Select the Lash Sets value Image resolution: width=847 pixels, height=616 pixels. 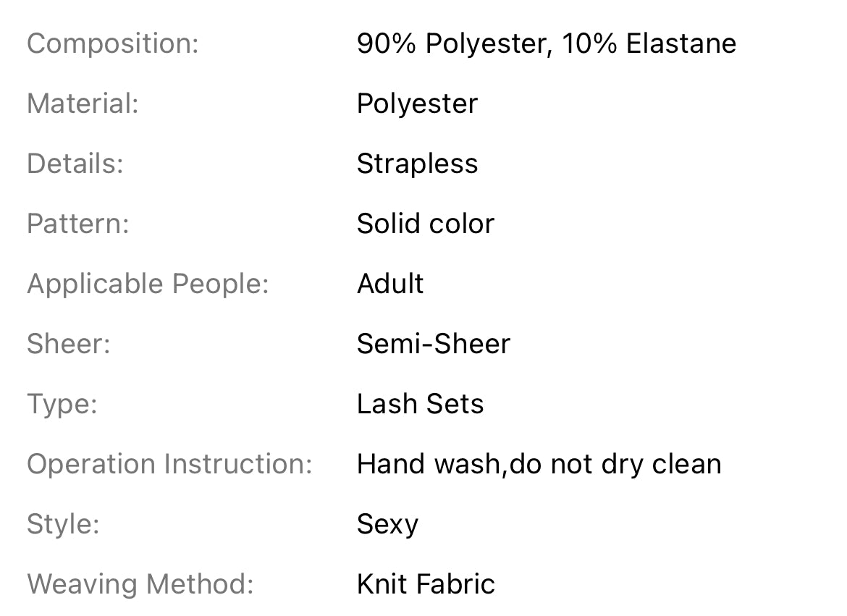tap(420, 405)
